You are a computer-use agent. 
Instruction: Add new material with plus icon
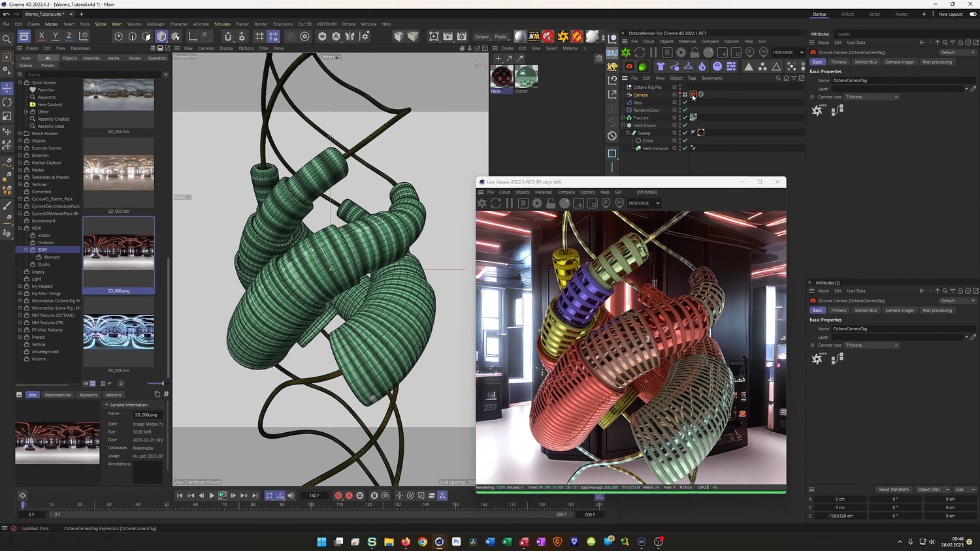click(498, 58)
